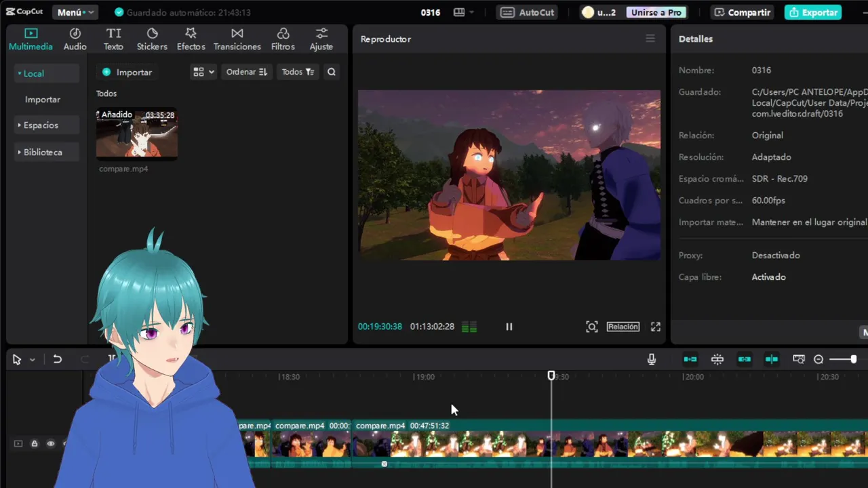Click the CapCut logo
The image size is (868, 488).
pyautogui.click(x=24, y=12)
